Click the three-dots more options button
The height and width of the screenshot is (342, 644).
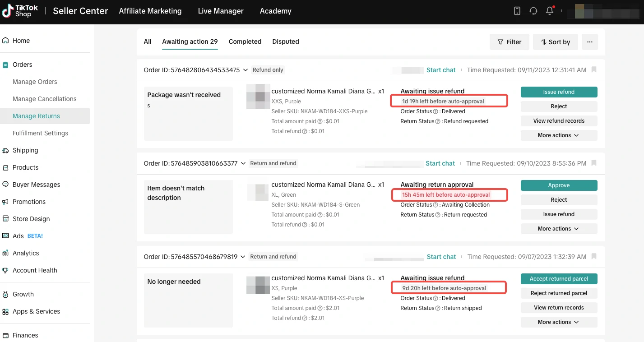(589, 42)
